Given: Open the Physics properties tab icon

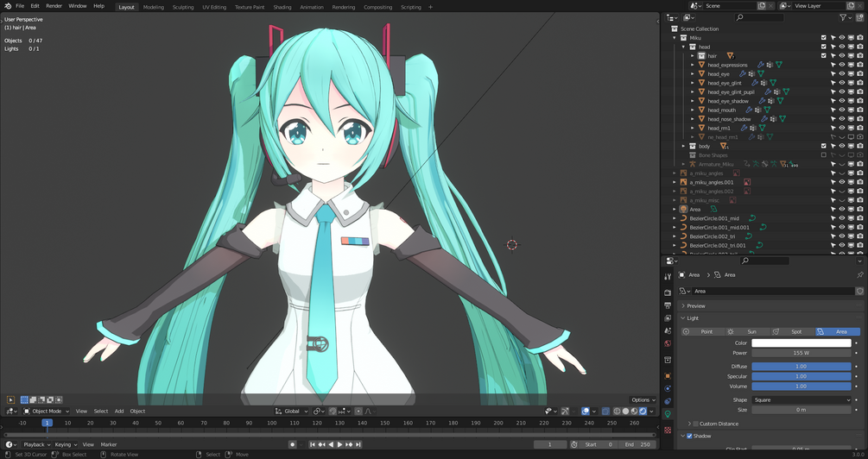Looking at the screenshot, I should coord(668,389).
